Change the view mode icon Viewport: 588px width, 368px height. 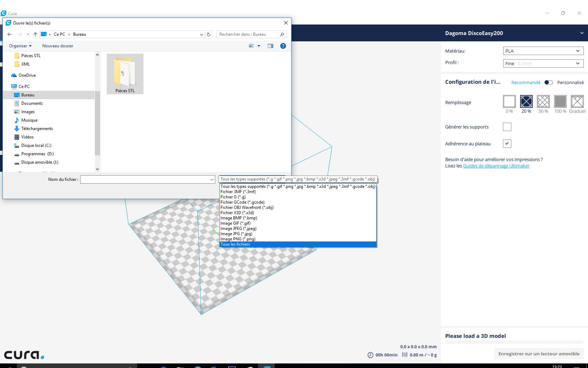(x=251, y=46)
